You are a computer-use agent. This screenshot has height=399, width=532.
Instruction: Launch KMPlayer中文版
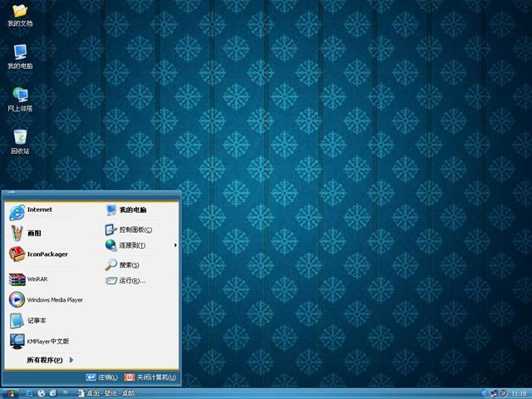tap(47, 342)
